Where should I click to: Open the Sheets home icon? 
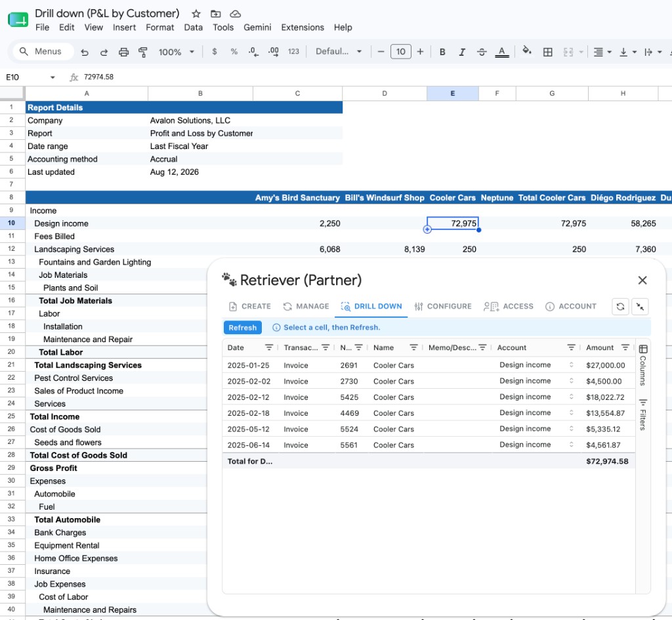pyautogui.click(x=18, y=20)
